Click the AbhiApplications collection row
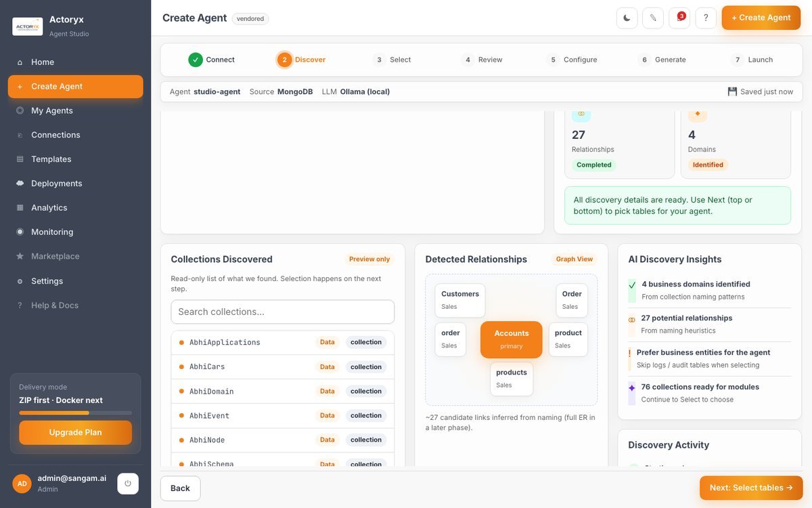The width and height of the screenshot is (812, 508). 283,343
